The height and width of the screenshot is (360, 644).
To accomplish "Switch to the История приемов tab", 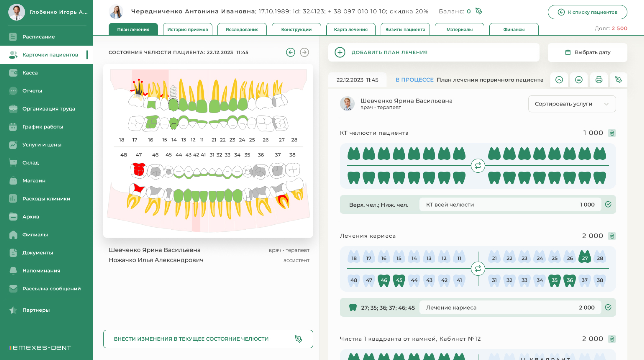I will tap(188, 30).
